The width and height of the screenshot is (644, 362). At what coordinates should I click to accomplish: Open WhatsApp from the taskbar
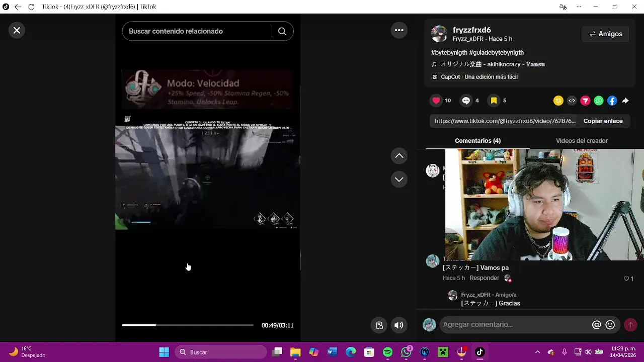[406, 352]
